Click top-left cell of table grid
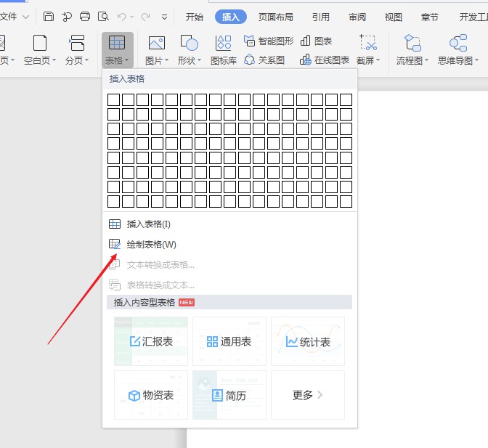Screen dimensions: 488x448 (113, 99)
